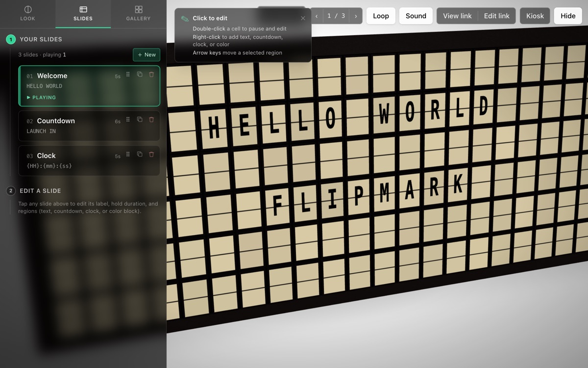
Task: Copy the Edit link
Action: pos(497,16)
